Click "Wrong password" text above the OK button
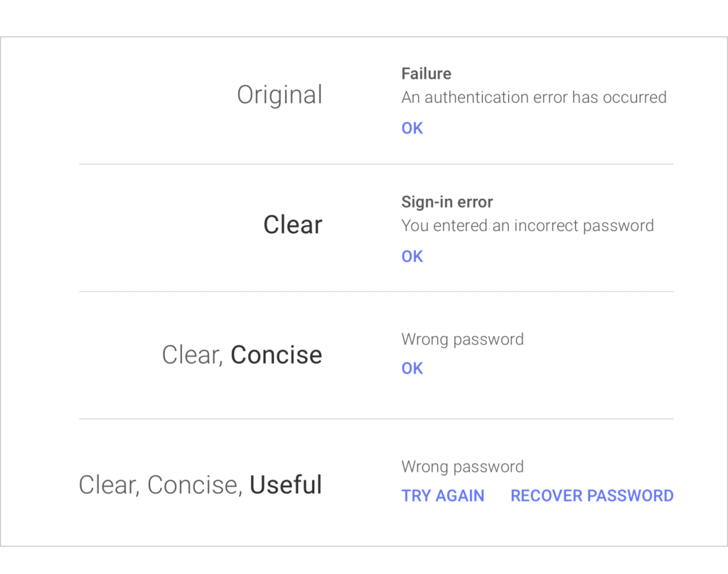This screenshot has width=728, height=574. [x=462, y=340]
